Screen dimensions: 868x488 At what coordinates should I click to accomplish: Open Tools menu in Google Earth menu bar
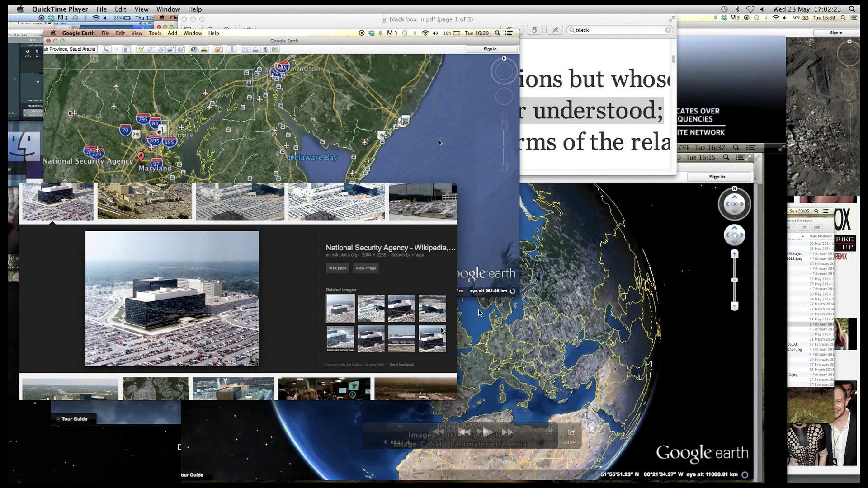pyautogui.click(x=155, y=33)
